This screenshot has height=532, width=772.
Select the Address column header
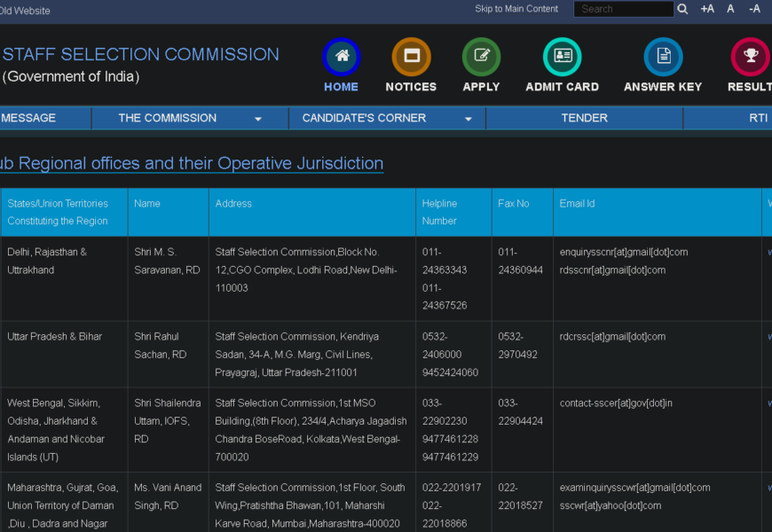pos(312,212)
